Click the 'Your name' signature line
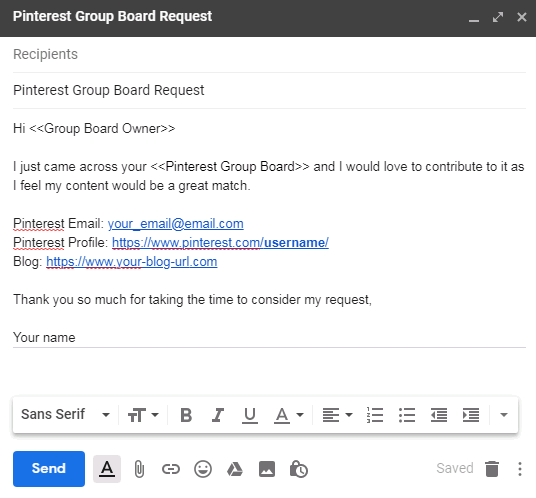 44,338
